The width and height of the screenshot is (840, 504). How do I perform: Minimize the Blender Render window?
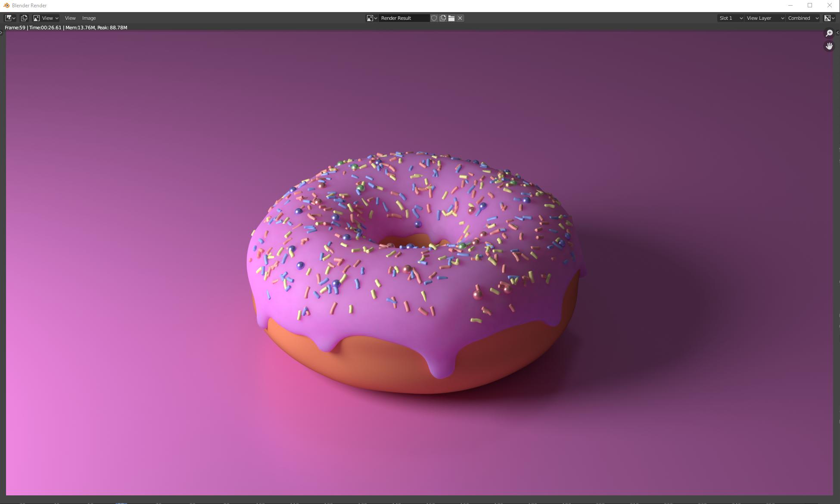pyautogui.click(x=790, y=6)
